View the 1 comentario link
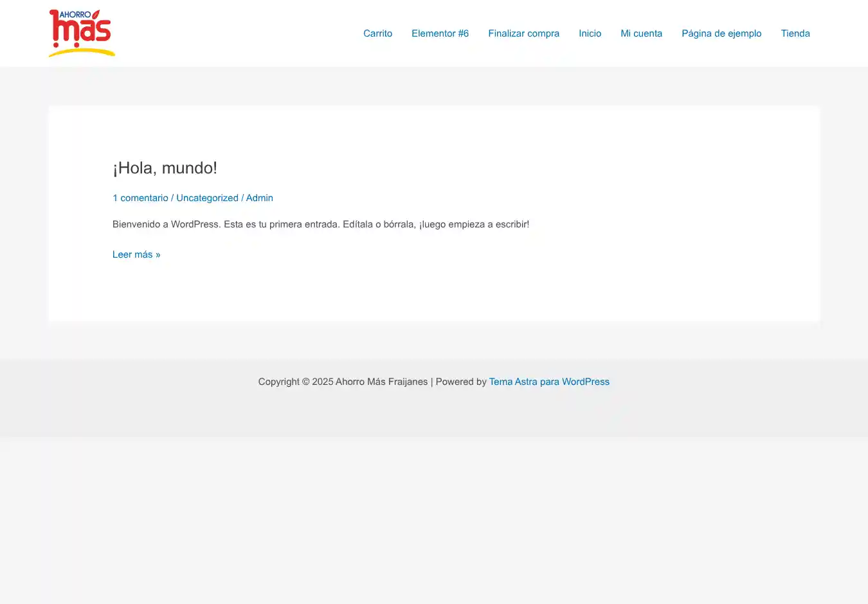This screenshot has width=868, height=604. pos(140,198)
